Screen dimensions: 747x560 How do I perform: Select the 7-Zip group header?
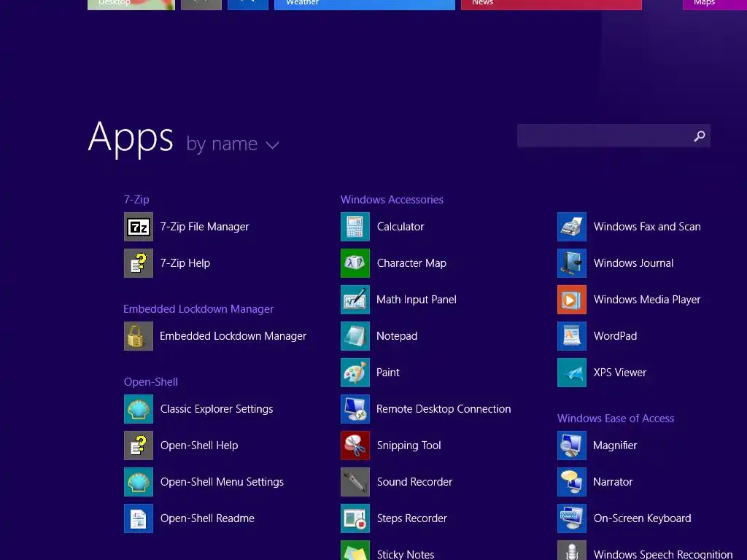[x=136, y=200]
